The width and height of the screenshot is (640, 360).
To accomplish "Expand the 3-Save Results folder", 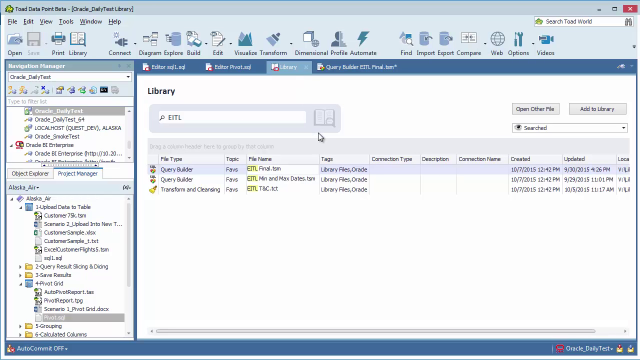I will click(x=20, y=276).
